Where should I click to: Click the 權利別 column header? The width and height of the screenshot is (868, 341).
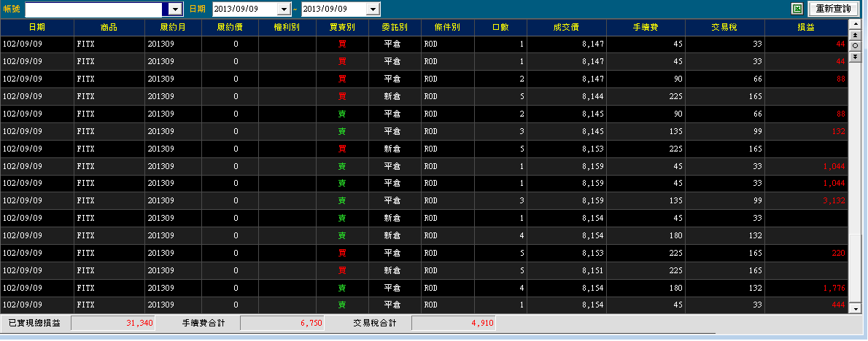(287, 28)
